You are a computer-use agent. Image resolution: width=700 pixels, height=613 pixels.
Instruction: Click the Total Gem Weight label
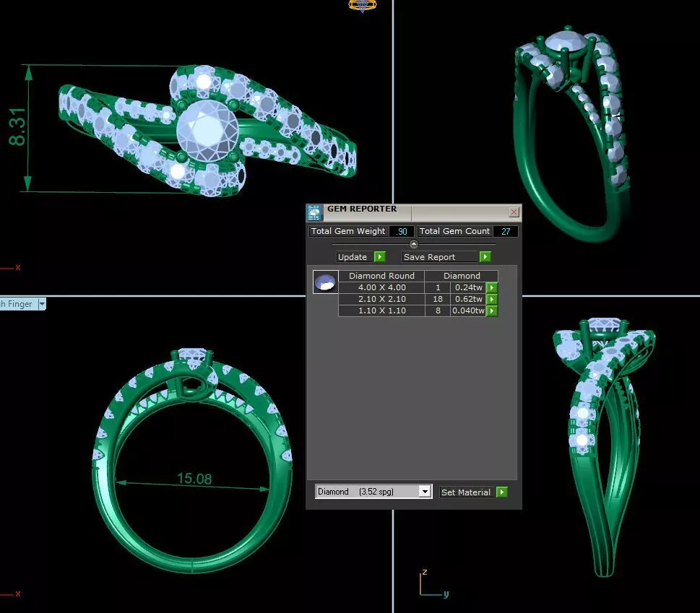348,232
